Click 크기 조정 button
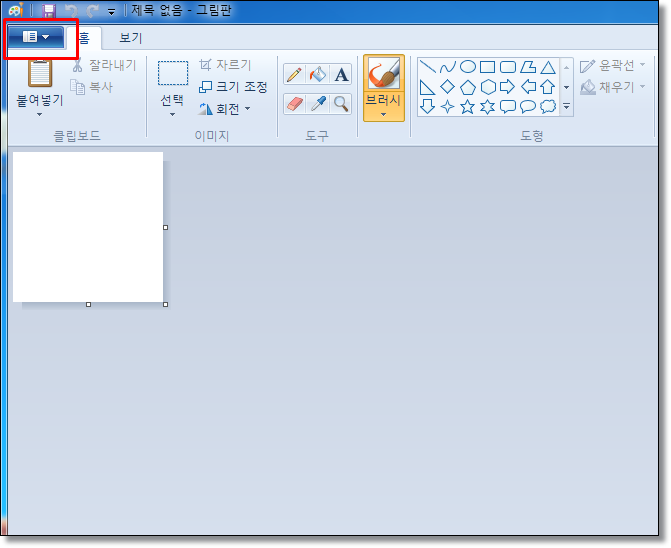This screenshot has height=548, width=671. [233, 87]
